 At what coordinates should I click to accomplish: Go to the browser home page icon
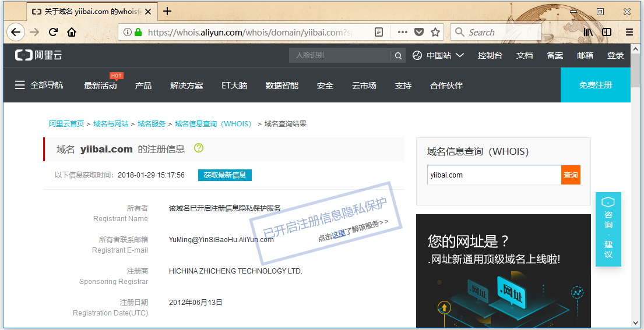(x=72, y=33)
